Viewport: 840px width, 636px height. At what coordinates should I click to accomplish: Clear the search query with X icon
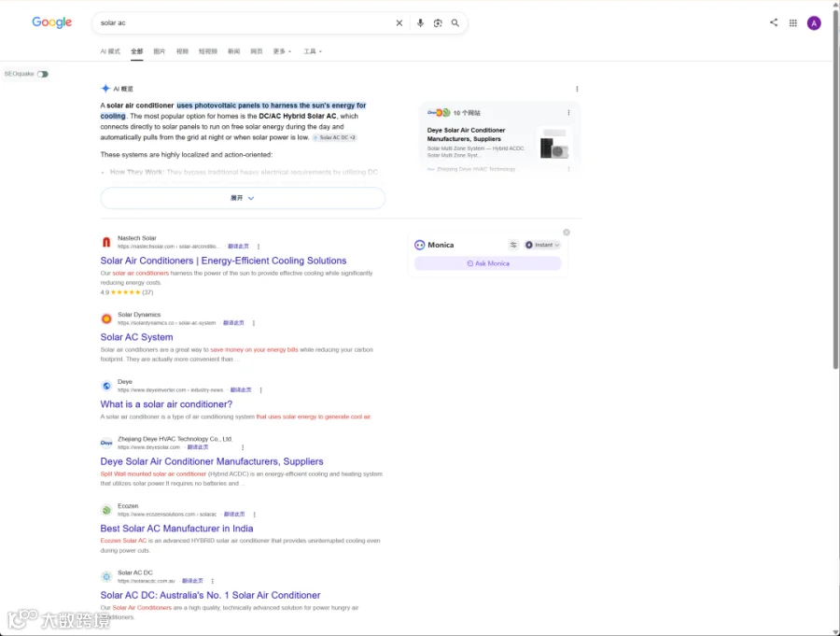click(399, 23)
